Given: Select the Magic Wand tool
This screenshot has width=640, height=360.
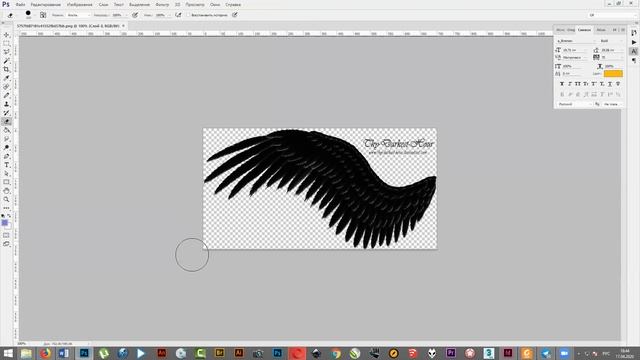Looking at the screenshot, I should (7, 60).
